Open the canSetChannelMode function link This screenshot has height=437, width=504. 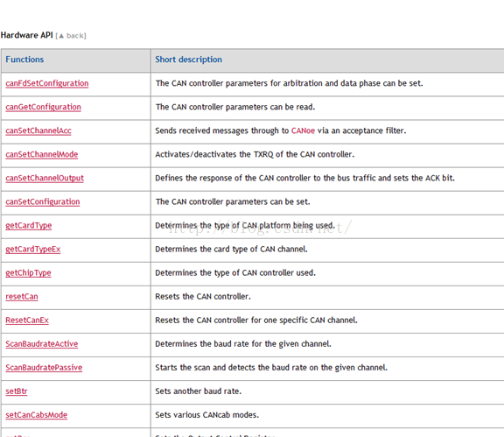(41, 154)
